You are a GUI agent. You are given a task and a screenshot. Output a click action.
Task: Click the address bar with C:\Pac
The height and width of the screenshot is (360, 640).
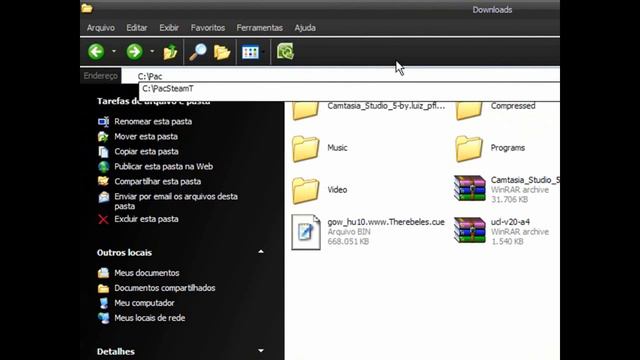pyautogui.click(x=340, y=76)
